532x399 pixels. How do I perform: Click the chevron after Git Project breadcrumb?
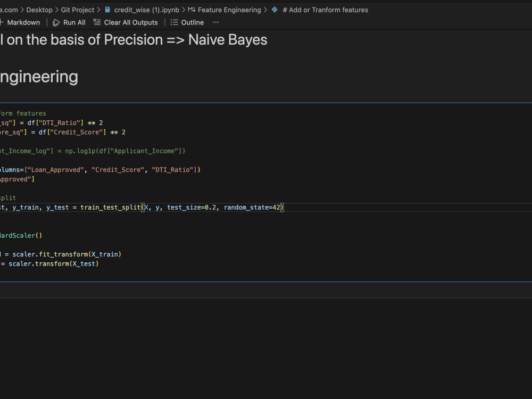[99, 10]
